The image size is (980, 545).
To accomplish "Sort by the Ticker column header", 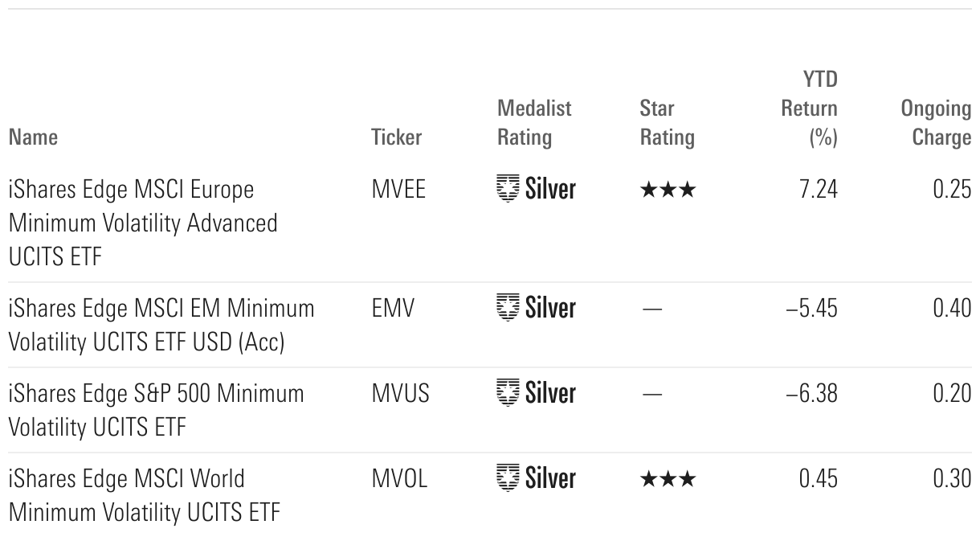I will click(396, 137).
